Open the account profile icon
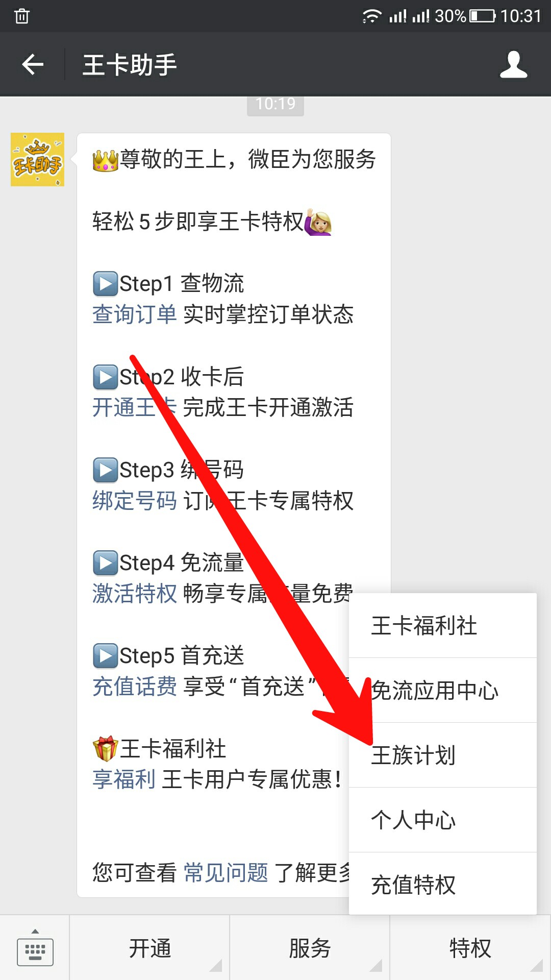The width and height of the screenshot is (551, 980). coord(513,64)
